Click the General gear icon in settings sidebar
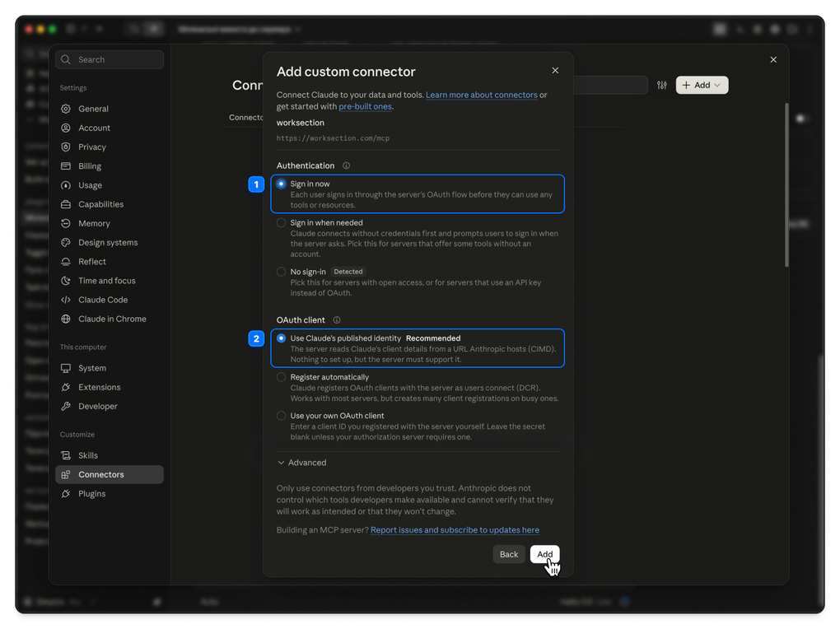 (x=66, y=109)
